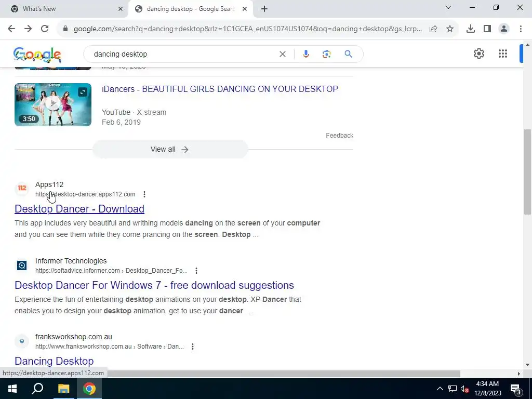The width and height of the screenshot is (532, 399).
Task: Send Feedback on video results
Action: 340,136
